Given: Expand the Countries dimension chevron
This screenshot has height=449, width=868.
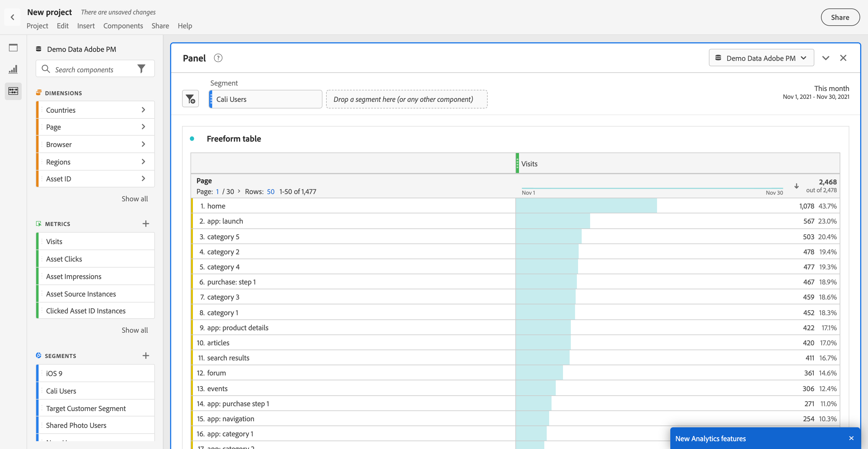Looking at the screenshot, I should coord(143,110).
